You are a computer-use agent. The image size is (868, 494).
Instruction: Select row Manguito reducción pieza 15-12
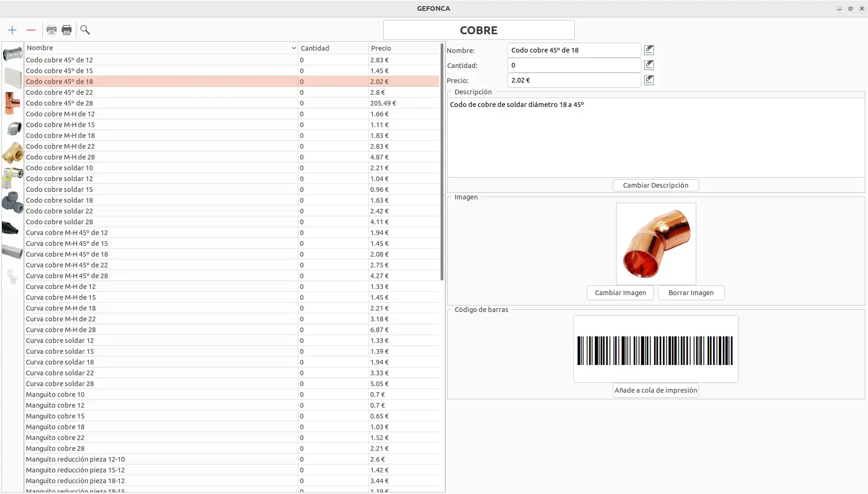232,470
